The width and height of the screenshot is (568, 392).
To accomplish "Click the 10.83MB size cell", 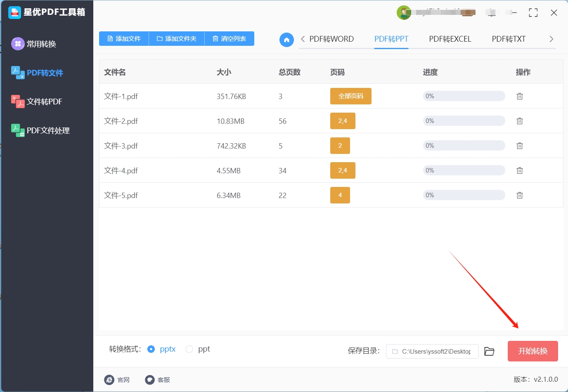I will [231, 121].
